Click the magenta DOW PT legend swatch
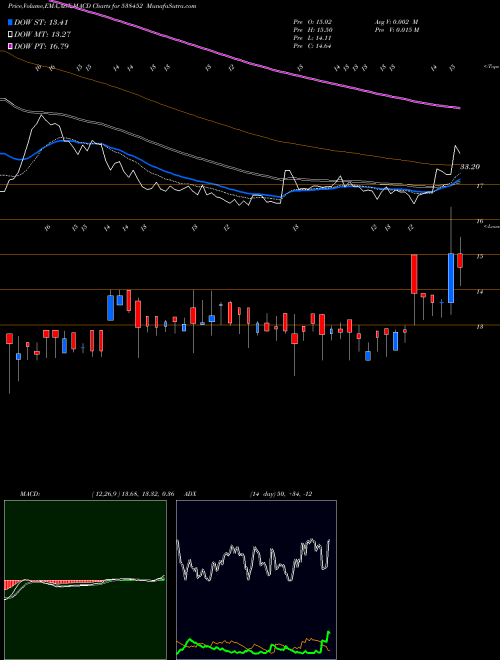The image size is (500, 660). [x=11, y=46]
